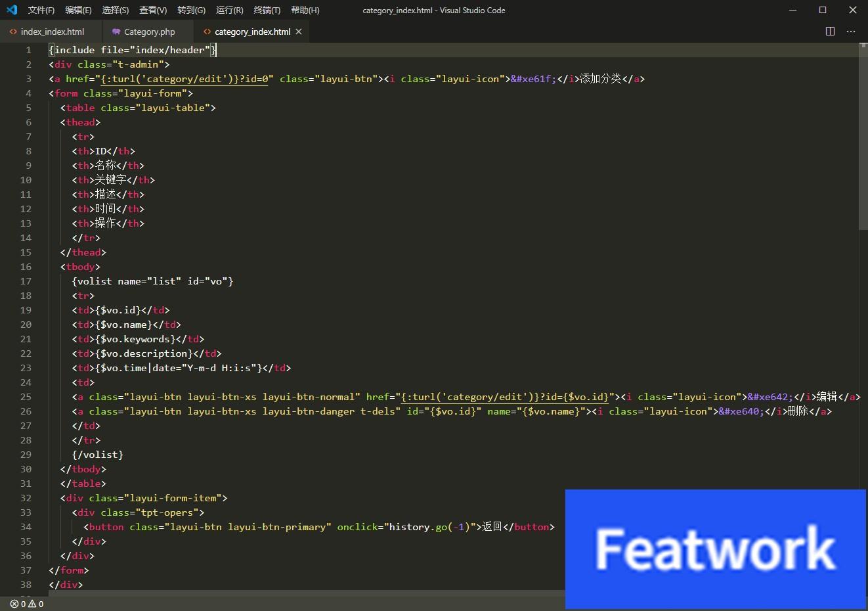868x611 pixels.
Task: Click line number 17 in the gutter
Action: (26, 281)
